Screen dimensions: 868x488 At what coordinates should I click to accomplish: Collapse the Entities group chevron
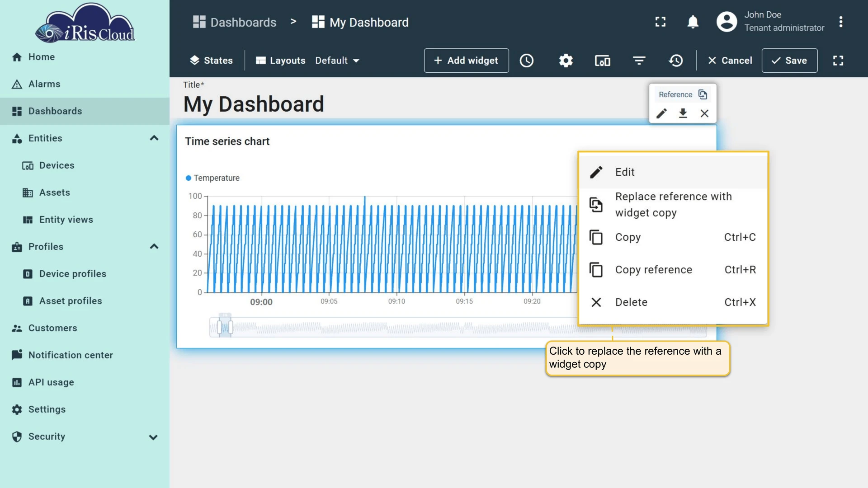154,138
